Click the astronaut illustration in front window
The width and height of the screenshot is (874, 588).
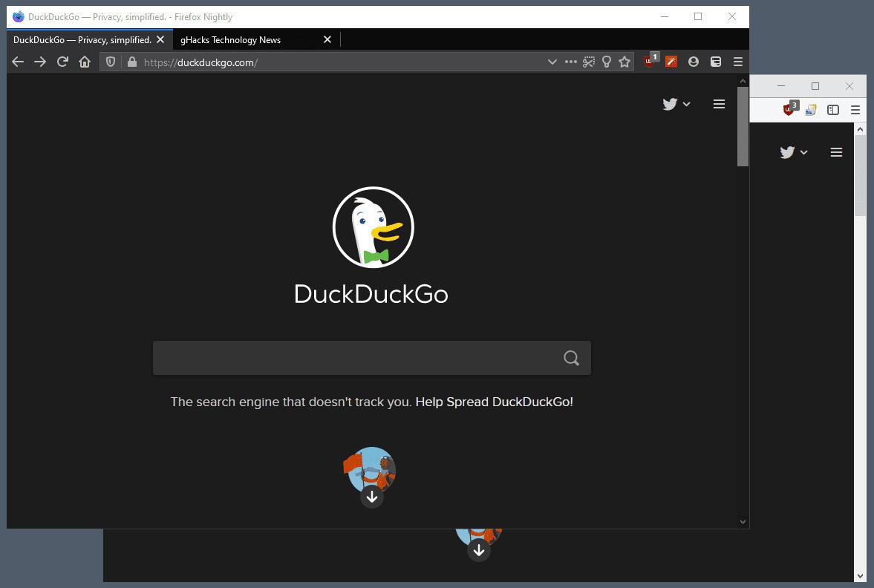tap(369, 468)
